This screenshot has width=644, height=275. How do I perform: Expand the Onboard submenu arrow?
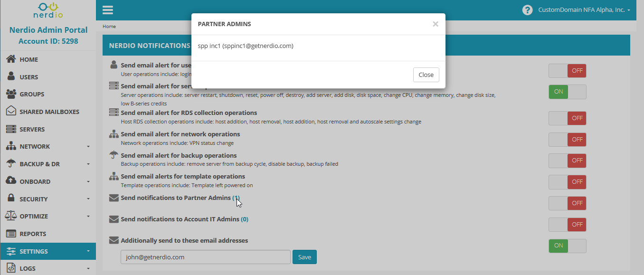[88, 181]
